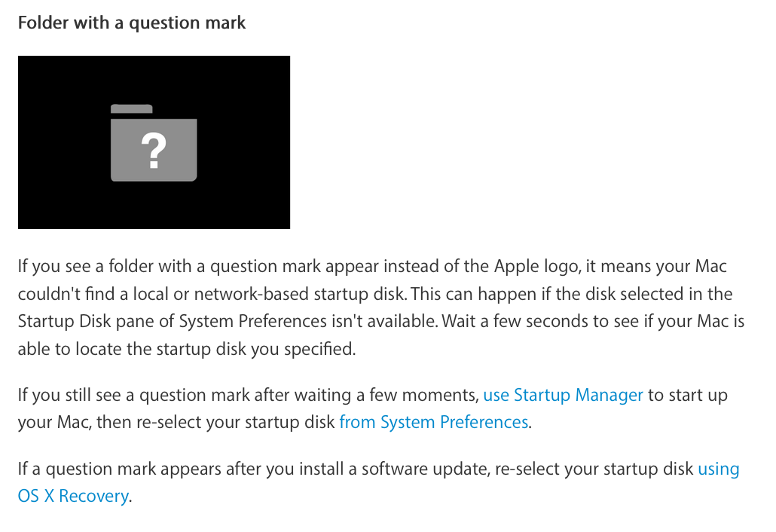Screen dimensions: 776x532
Task: Click the word 'using' link at line end
Action: click(x=719, y=469)
